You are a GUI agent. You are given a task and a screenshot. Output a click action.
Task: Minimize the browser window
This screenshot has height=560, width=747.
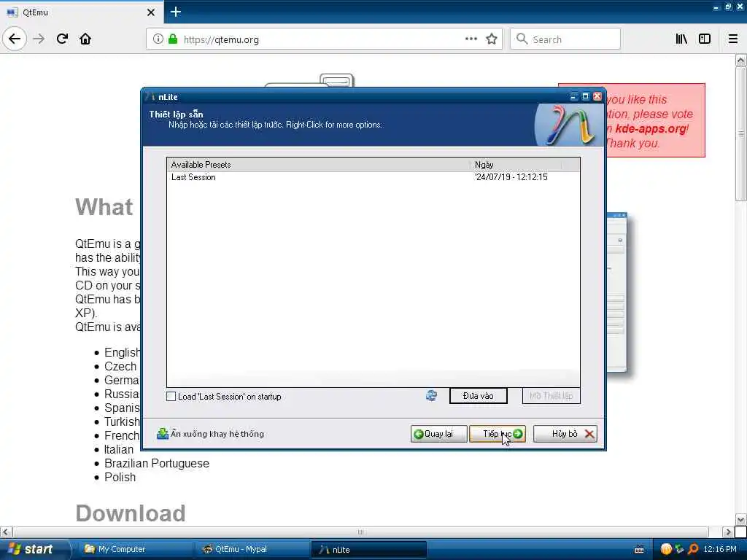[716, 7]
